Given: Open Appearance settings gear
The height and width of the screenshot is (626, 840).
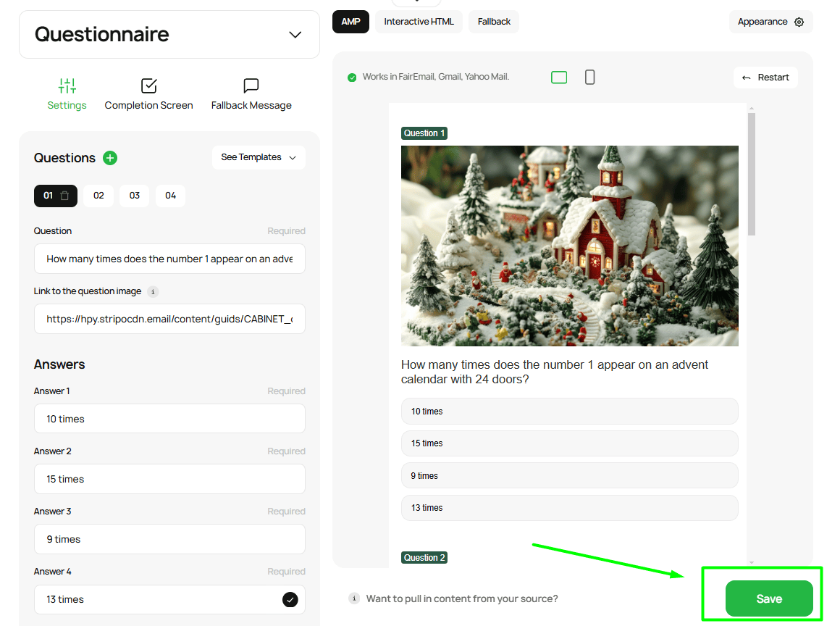Looking at the screenshot, I should 799,22.
